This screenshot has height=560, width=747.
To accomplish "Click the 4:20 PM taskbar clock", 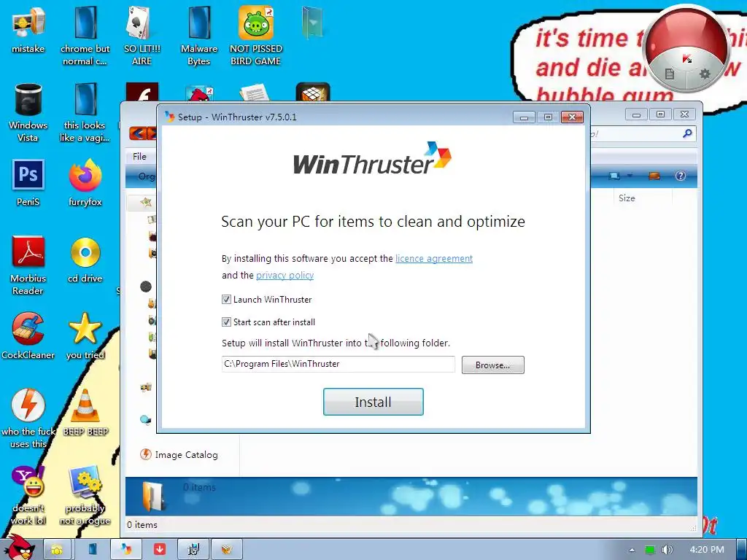I will pyautogui.click(x=707, y=550).
